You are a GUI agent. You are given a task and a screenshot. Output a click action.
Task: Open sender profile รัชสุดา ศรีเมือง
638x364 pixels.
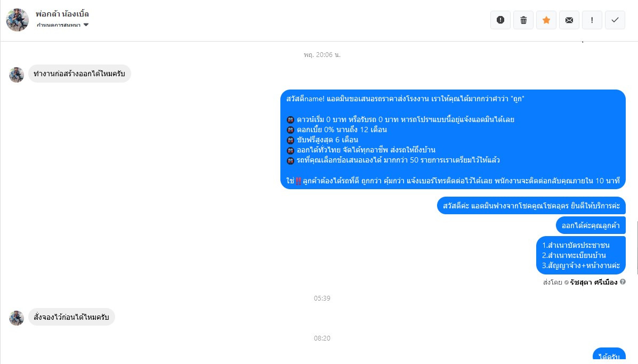[x=594, y=282]
